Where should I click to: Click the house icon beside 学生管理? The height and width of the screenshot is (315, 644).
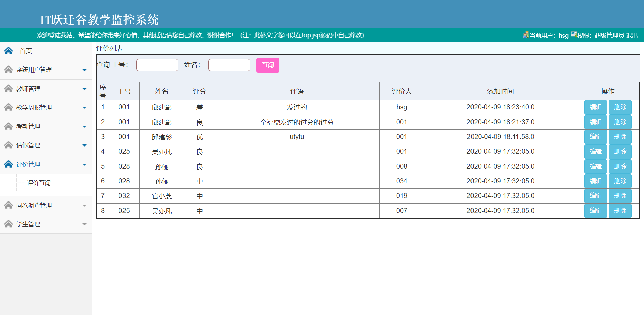pyautogui.click(x=8, y=224)
